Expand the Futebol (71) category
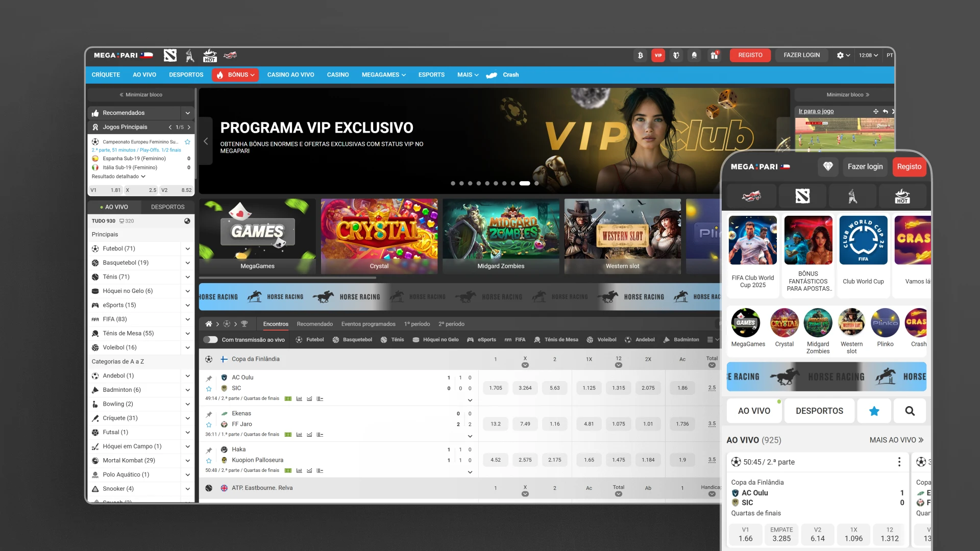This screenshot has width=980, height=551. [x=187, y=249]
